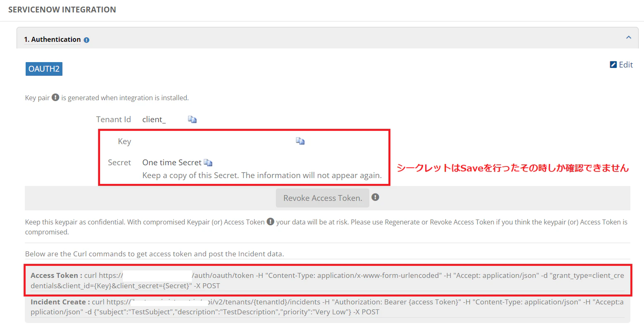
Task: Copy the One time Secret
Action: tap(208, 163)
